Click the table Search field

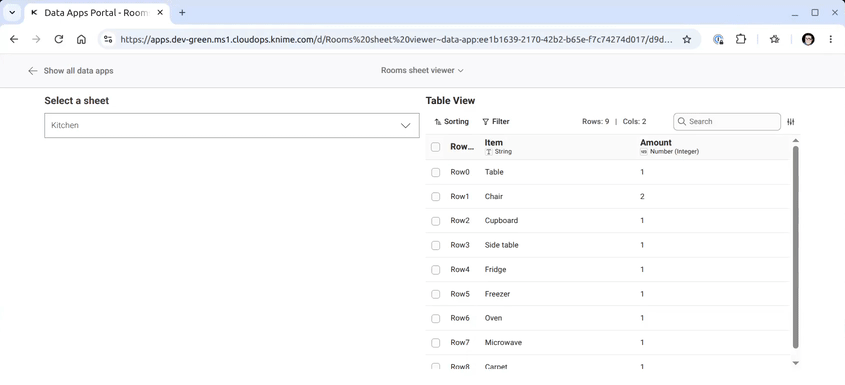pos(727,122)
